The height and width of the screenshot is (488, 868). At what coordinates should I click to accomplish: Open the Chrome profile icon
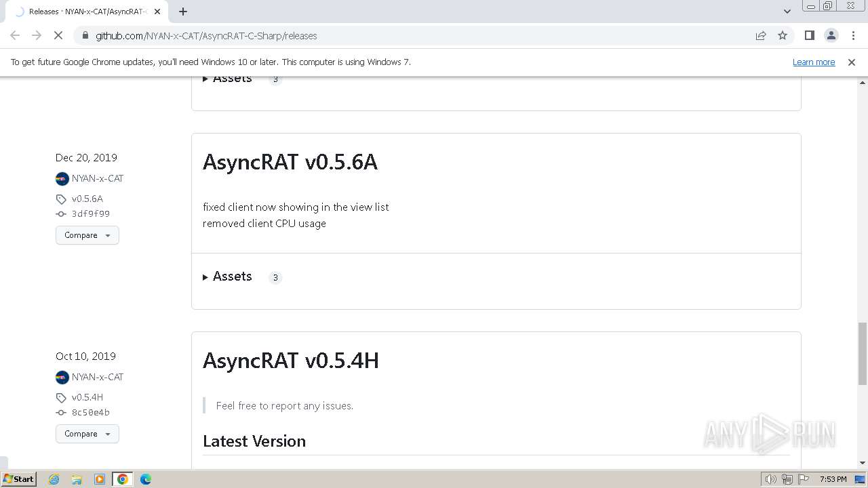click(831, 35)
